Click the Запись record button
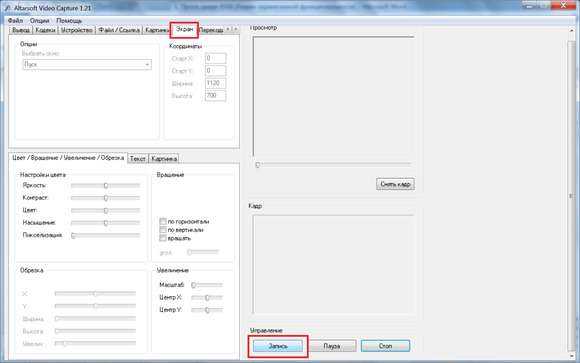The height and width of the screenshot is (363, 580). 277,346
